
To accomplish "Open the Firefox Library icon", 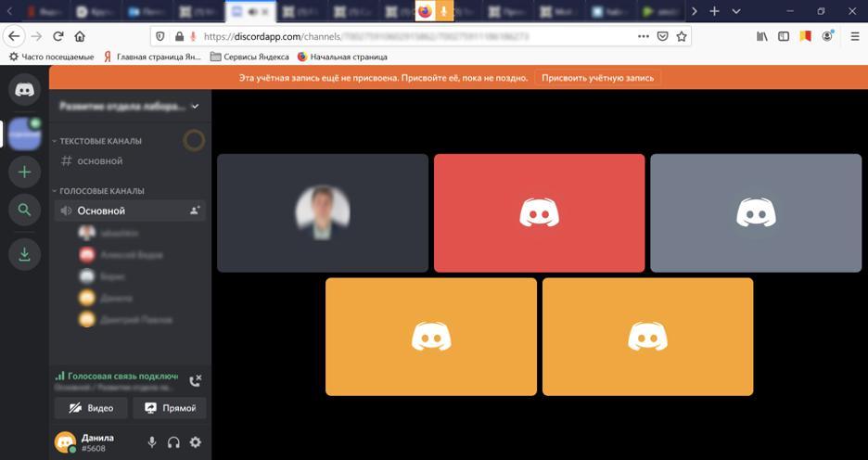I will click(x=762, y=36).
